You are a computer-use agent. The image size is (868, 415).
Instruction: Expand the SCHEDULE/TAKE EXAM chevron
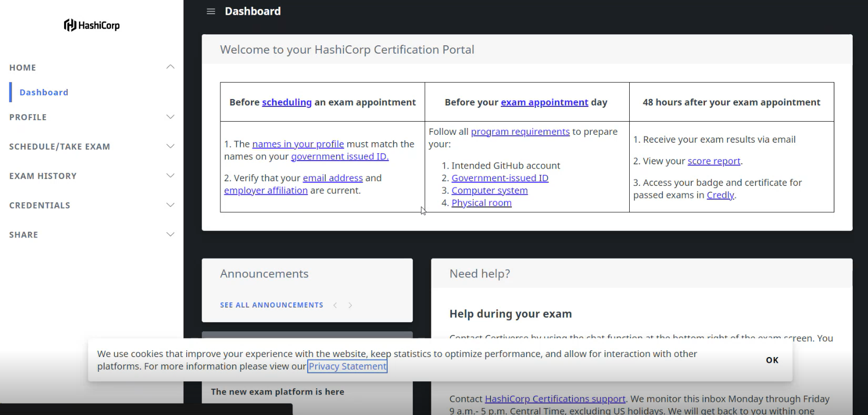pos(170,146)
